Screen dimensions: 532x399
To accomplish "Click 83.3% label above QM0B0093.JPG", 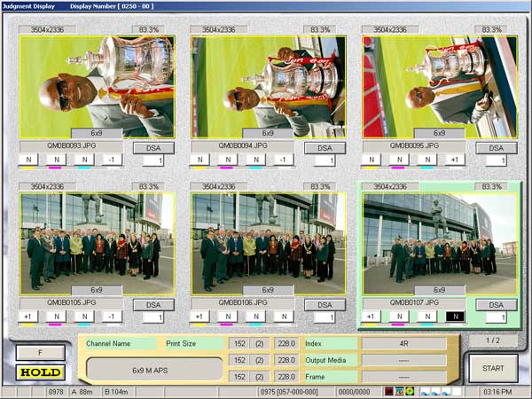I will pos(149,29).
